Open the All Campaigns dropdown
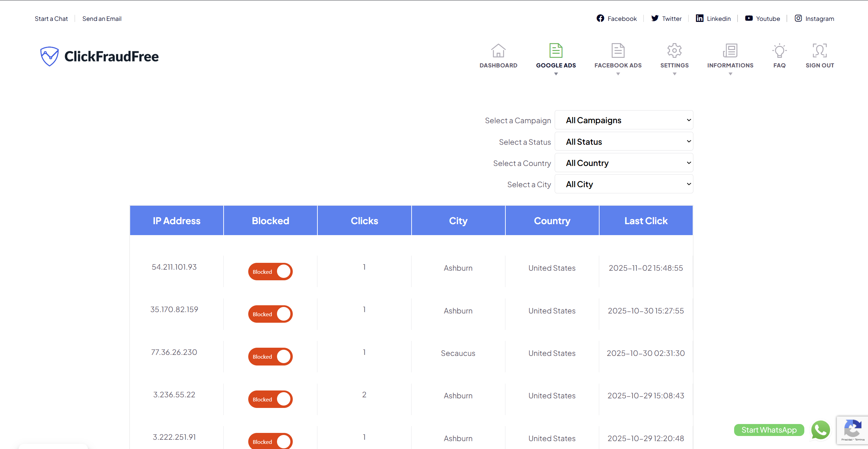 (x=624, y=120)
